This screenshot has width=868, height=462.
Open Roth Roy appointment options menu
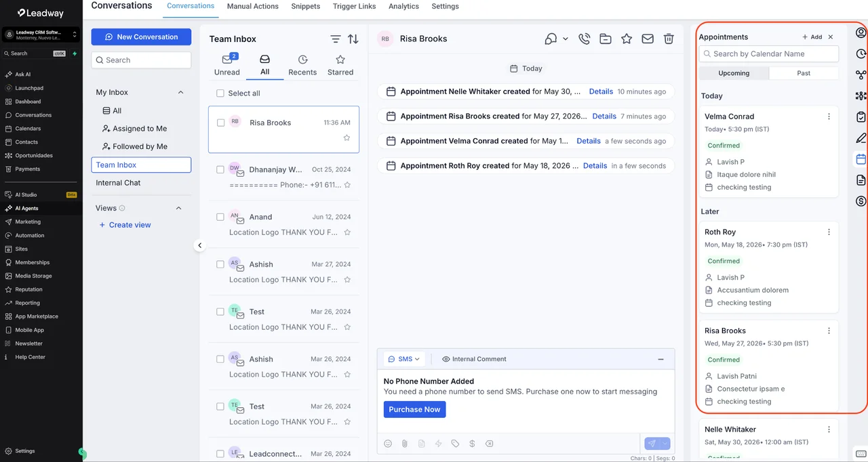(829, 232)
